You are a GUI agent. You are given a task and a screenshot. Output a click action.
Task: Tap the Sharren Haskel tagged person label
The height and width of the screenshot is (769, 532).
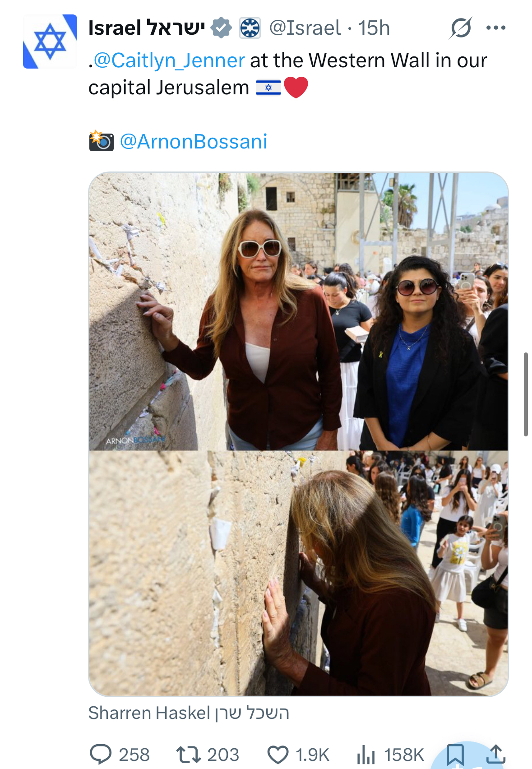pyautogui.click(x=189, y=713)
